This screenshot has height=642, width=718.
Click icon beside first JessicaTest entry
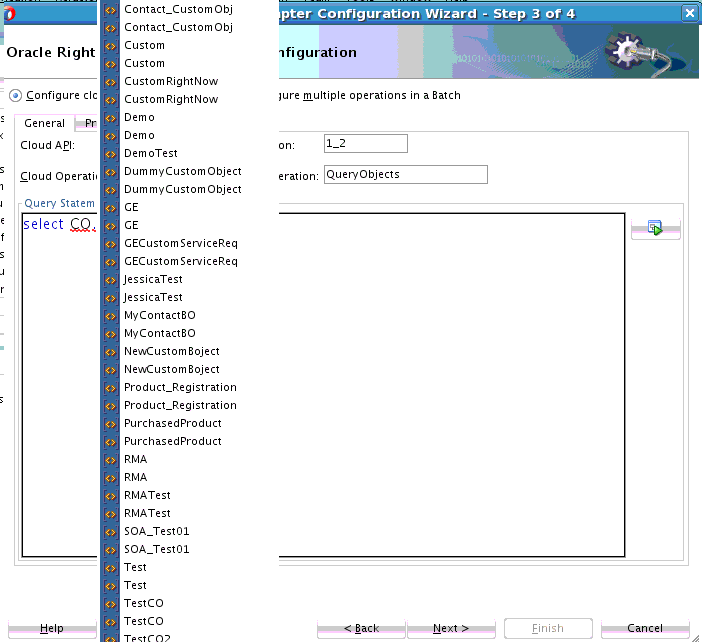click(111, 280)
